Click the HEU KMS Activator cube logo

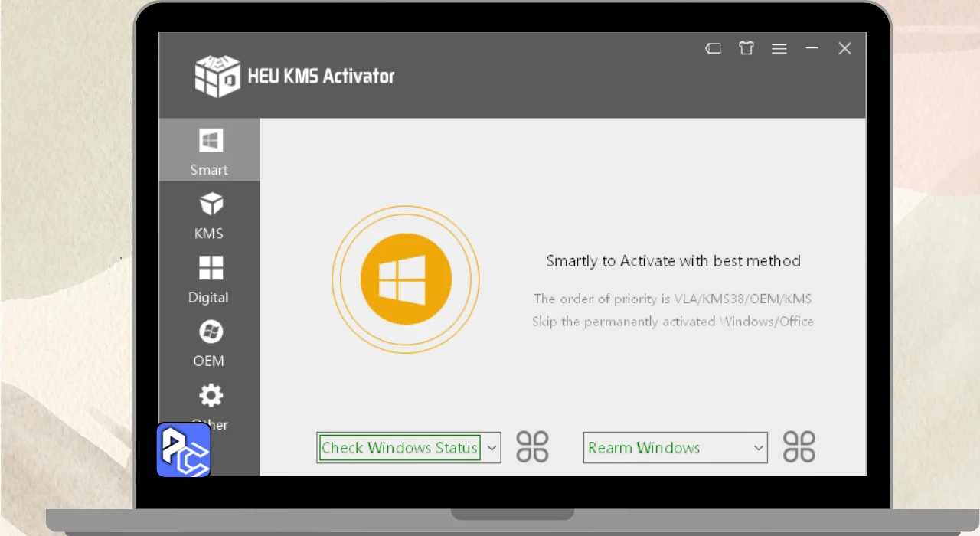point(217,76)
